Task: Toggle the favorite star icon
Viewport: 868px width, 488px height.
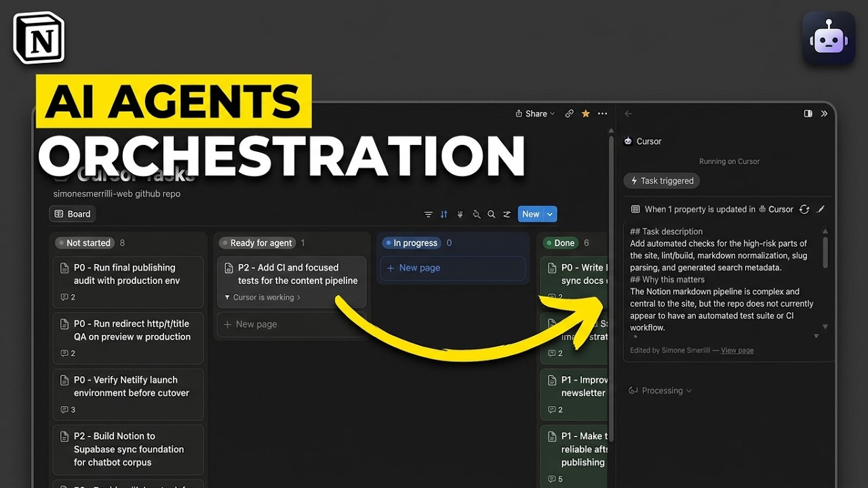Action: pos(586,114)
